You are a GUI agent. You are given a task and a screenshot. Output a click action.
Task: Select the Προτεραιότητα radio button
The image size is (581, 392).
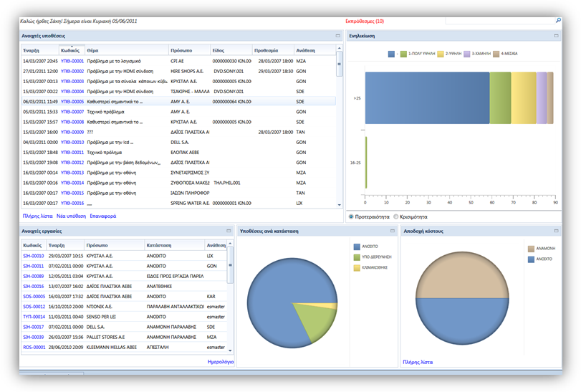[x=351, y=216]
